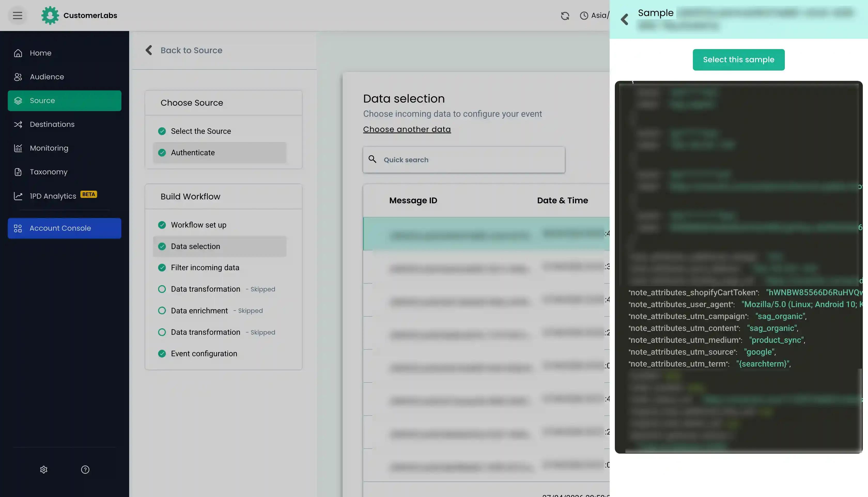Click into the Quick search field
Screen dimensions: 868x497
(x=464, y=160)
